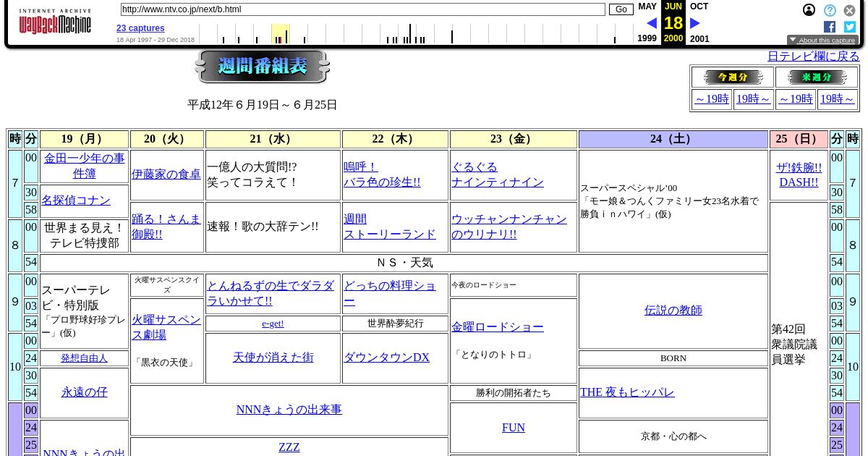Open 発想自由人 program link

[84, 358]
